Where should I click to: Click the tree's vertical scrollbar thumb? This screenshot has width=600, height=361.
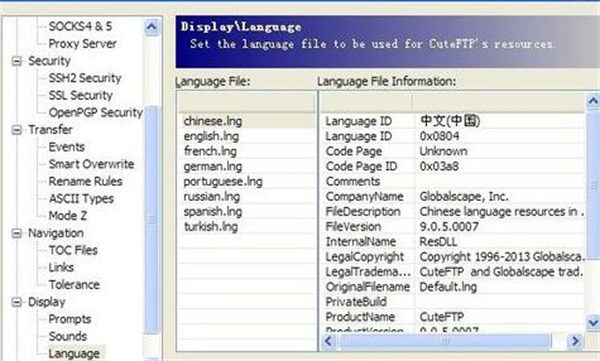tap(152, 219)
